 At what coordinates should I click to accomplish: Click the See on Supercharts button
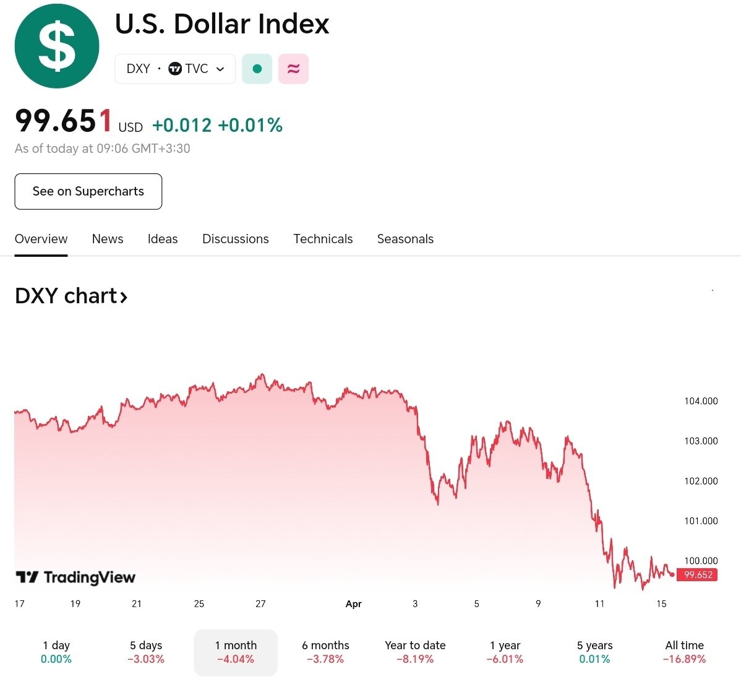[x=88, y=191]
